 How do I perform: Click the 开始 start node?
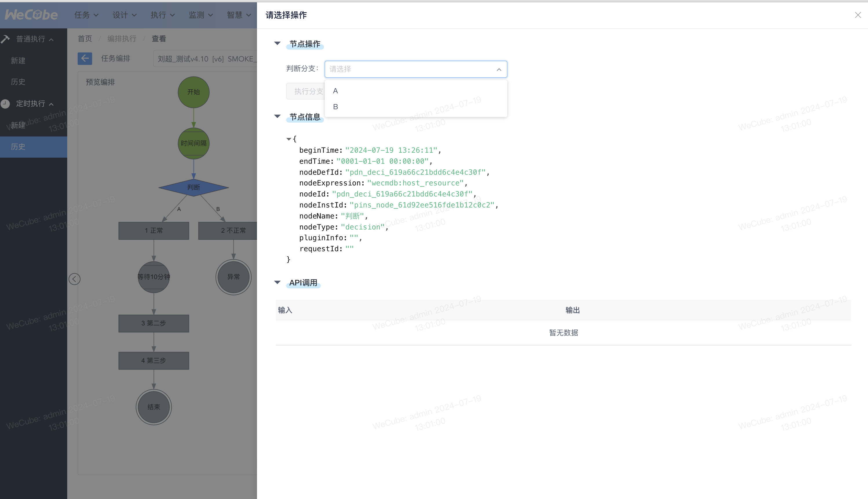[194, 92]
